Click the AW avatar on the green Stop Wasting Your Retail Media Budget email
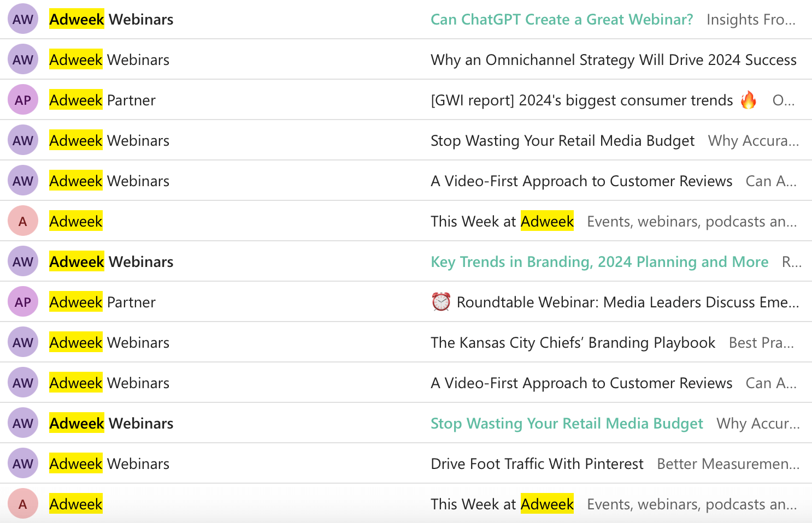 click(23, 423)
